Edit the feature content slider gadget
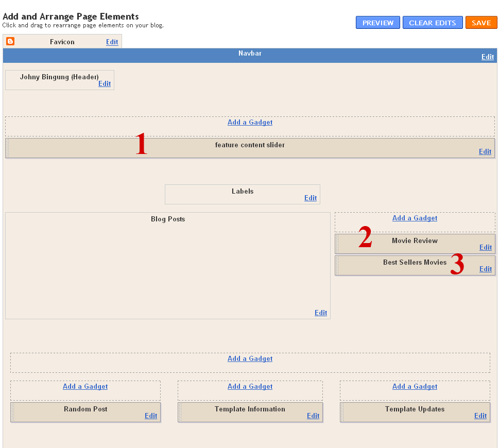The height and width of the screenshot is (448, 499). 485,152
